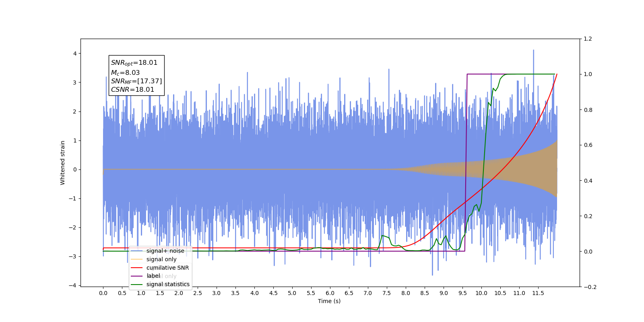The image size is (644, 322).
Task: Click the 7.5 tick on time axis
Action: tap(387, 293)
